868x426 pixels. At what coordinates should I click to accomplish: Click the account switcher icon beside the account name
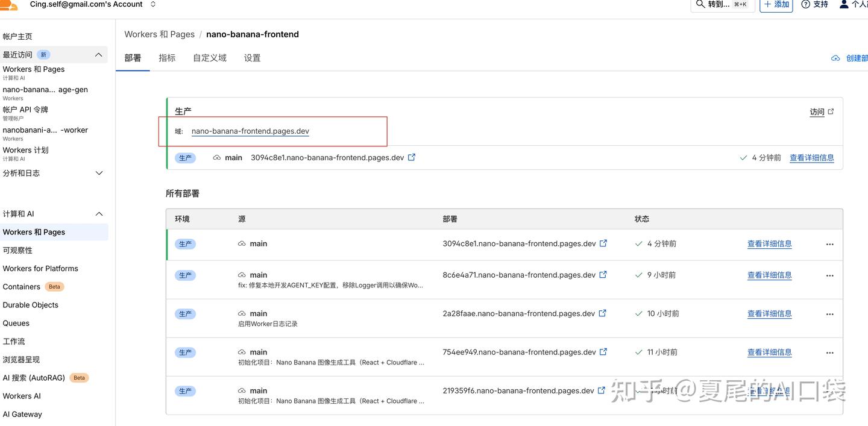click(x=153, y=4)
